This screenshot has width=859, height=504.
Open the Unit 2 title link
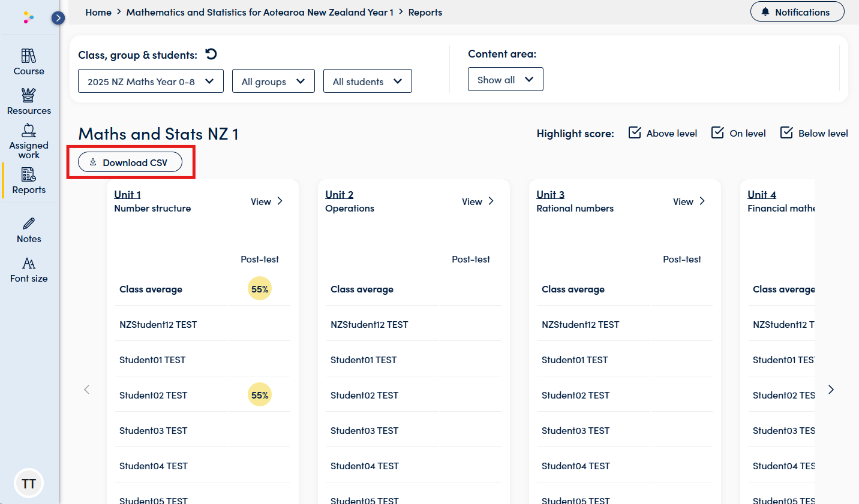[340, 194]
